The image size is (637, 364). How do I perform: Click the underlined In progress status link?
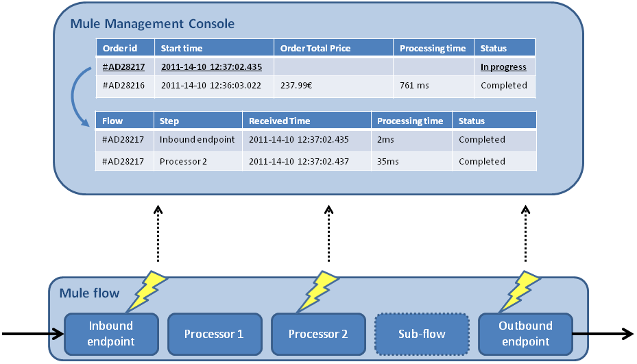pyautogui.click(x=503, y=67)
